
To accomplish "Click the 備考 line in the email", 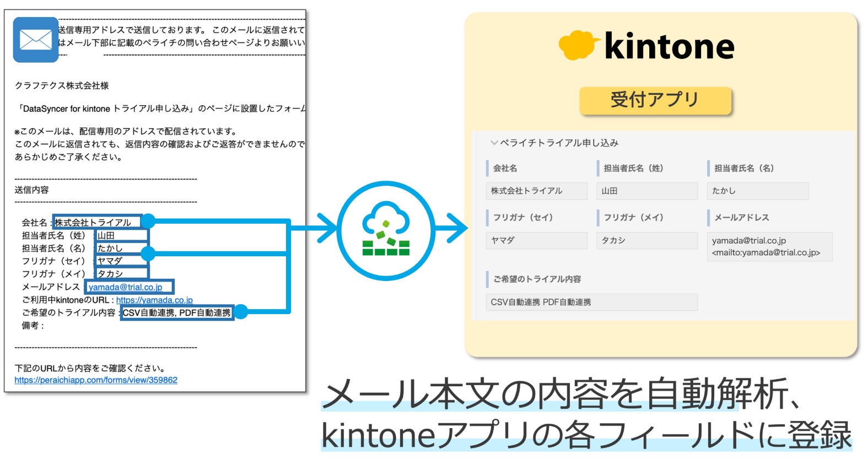I will (33, 326).
